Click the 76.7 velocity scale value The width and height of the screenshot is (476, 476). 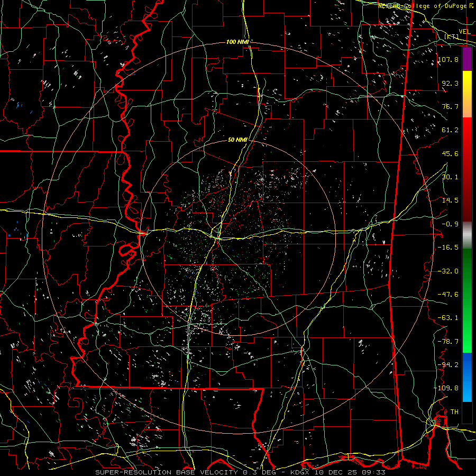point(450,106)
